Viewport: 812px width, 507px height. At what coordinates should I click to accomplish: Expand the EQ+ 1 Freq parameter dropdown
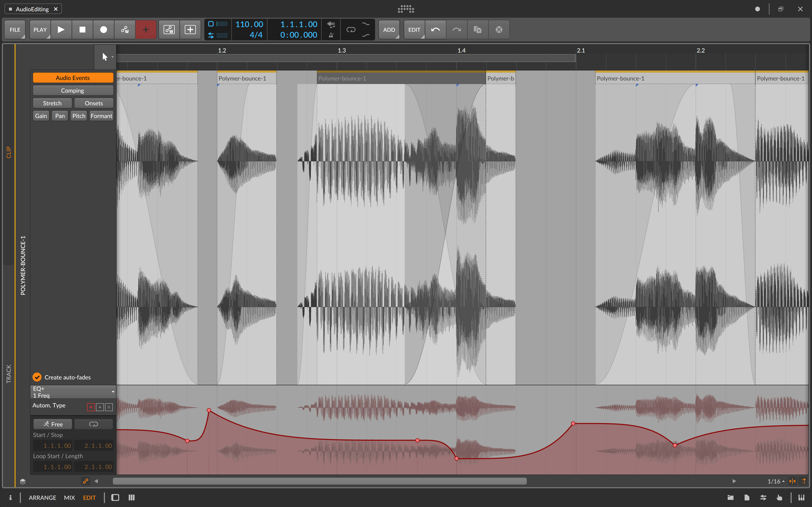click(x=113, y=392)
